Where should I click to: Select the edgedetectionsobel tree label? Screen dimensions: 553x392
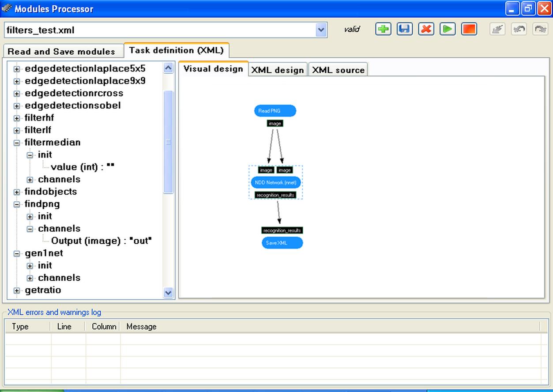(x=73, y=106)
